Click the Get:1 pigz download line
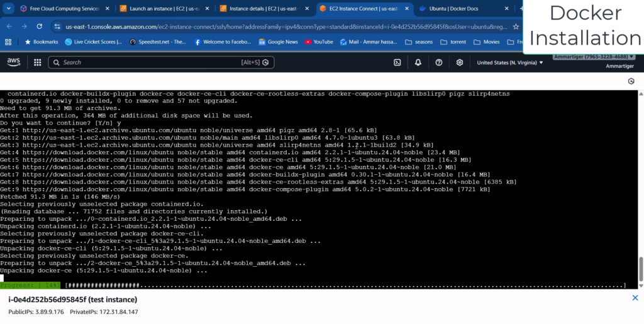 pos(189,130)
